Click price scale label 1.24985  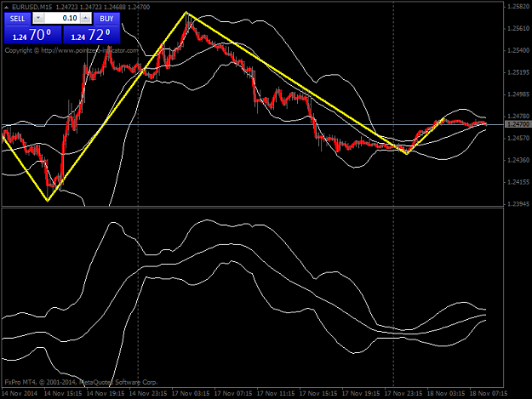click(518, 94)
